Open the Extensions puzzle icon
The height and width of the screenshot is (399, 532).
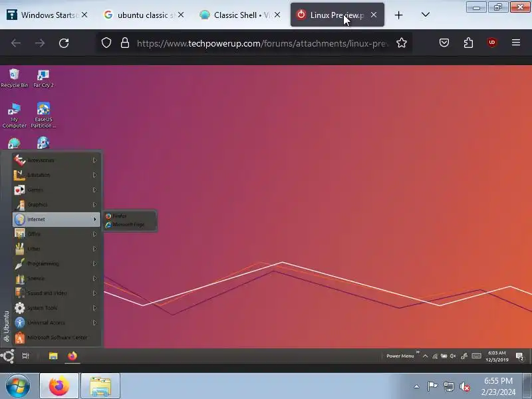click(x=468, y=43)
